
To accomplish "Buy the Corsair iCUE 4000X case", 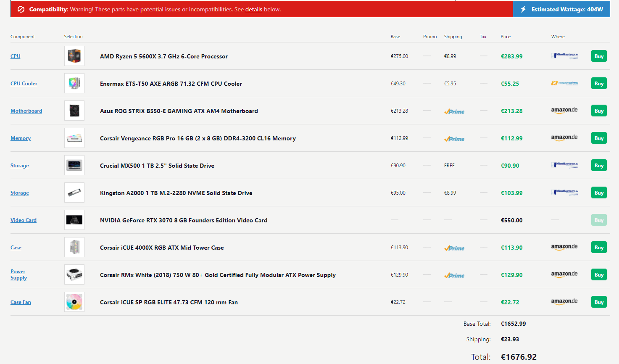I will pos(599,248).
